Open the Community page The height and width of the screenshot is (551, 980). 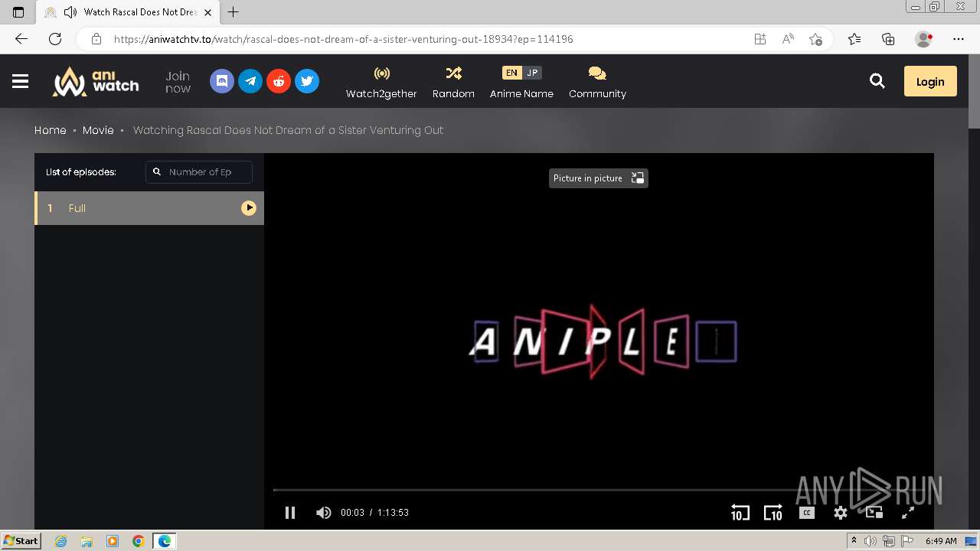(x=597, y=82)
